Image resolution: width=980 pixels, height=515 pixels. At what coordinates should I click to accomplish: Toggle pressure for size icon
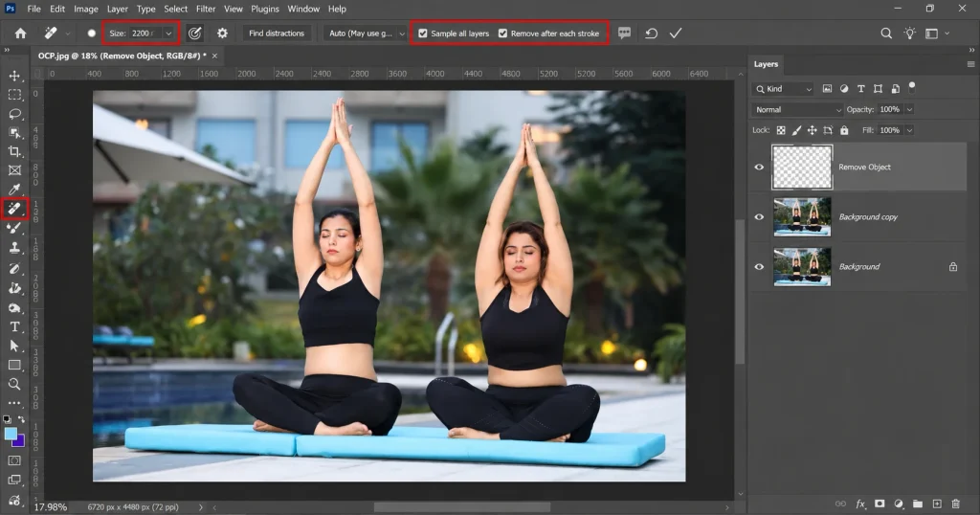pos(195,34)
